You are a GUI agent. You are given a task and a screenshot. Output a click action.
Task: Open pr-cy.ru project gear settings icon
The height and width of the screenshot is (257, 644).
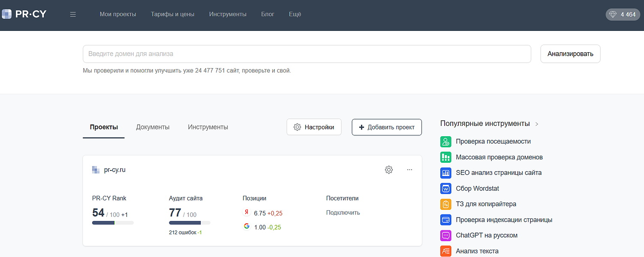pos(389,170)
